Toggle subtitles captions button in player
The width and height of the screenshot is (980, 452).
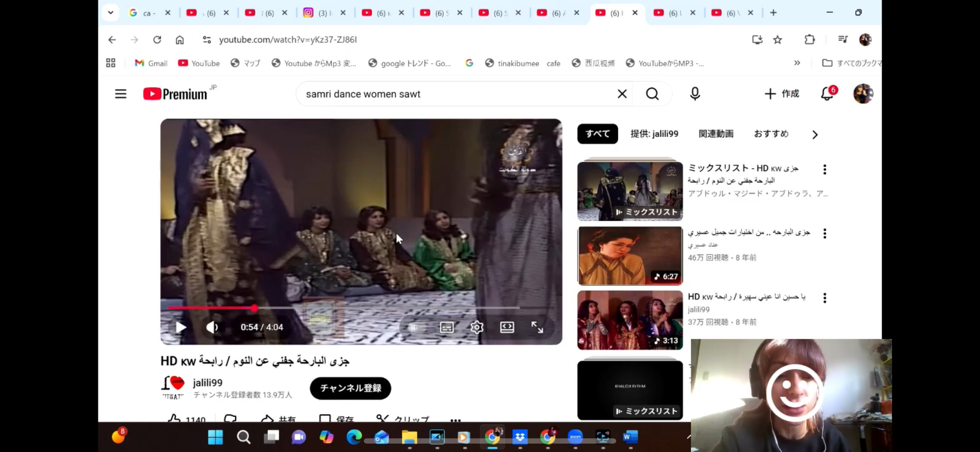pos(447,327)
